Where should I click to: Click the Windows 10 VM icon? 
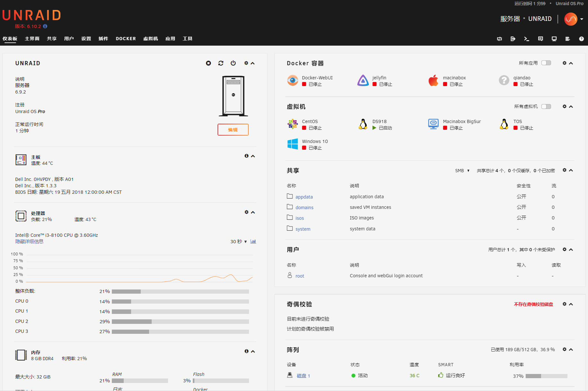293,144
